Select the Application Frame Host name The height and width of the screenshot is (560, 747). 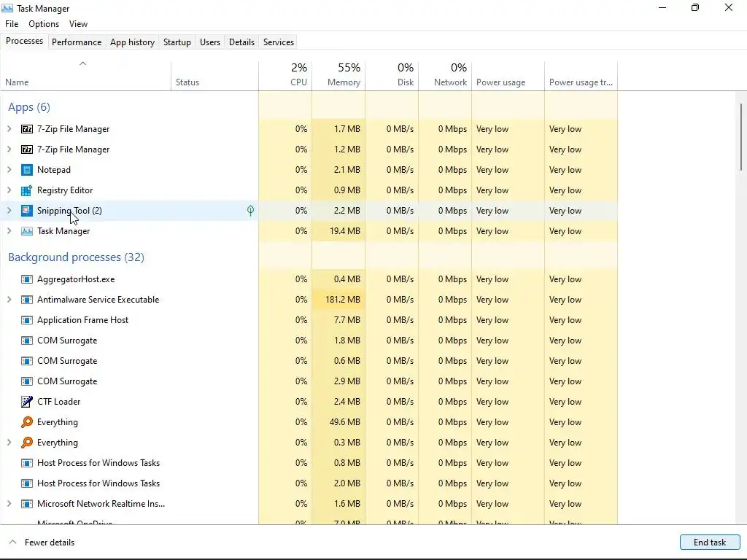click(83, 320)
